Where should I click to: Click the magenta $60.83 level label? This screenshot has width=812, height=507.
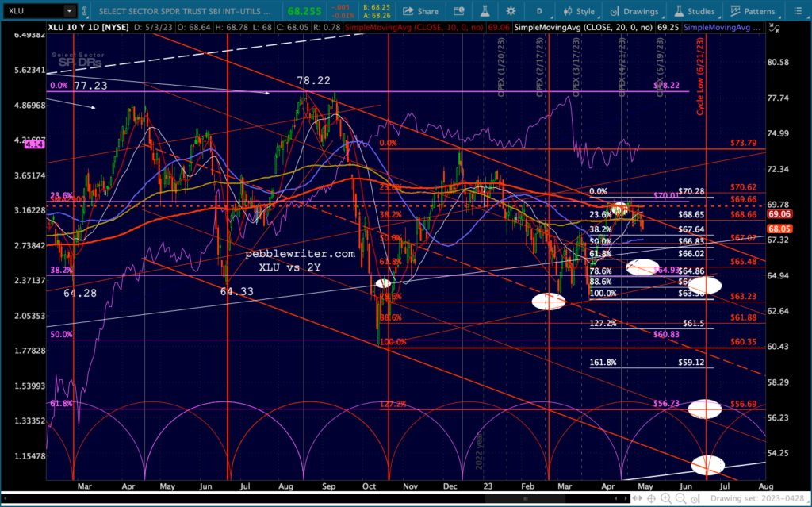[666, 334]
